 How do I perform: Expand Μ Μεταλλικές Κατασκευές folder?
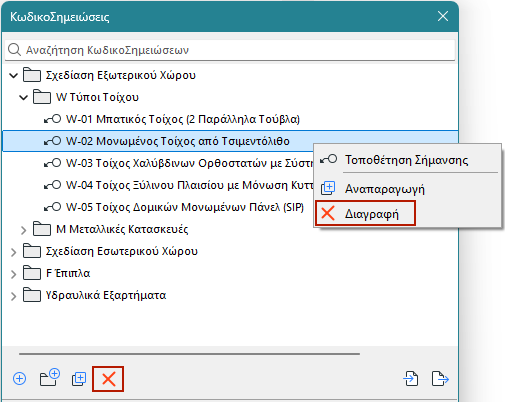coord(23,230)
